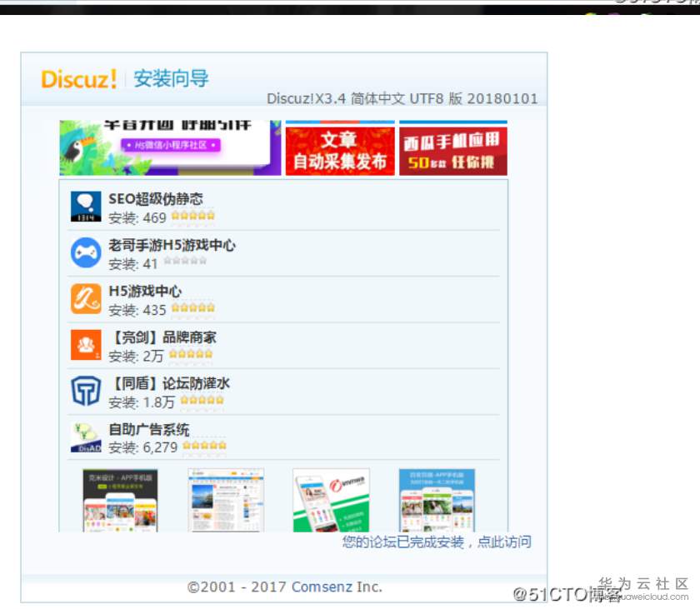700x609 pixels.
Task: Click the 安装: 469 install count
Action: click(137, 217)
